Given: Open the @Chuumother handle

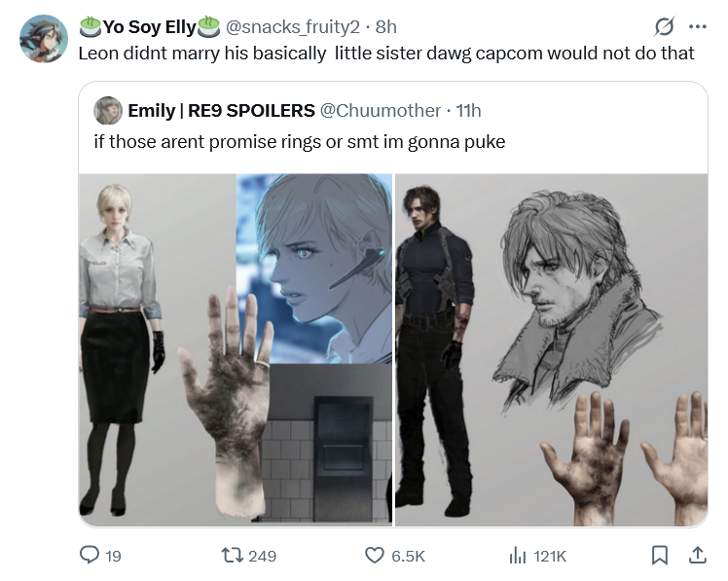Looking at the screenshot, I should 381,111.
